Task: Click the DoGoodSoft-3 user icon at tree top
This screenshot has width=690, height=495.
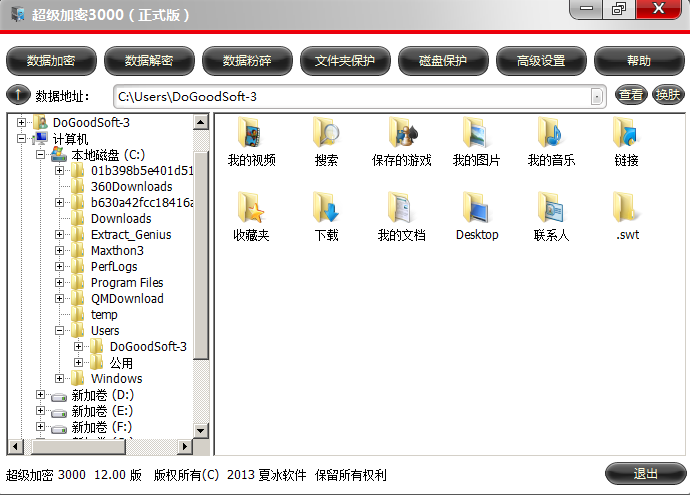Action: click(x=40, y=122)
